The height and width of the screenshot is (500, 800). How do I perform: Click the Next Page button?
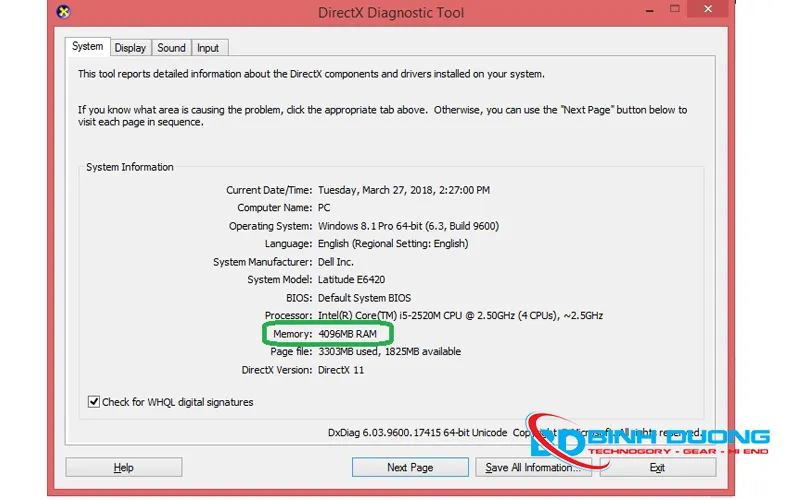tap(410, 467)
